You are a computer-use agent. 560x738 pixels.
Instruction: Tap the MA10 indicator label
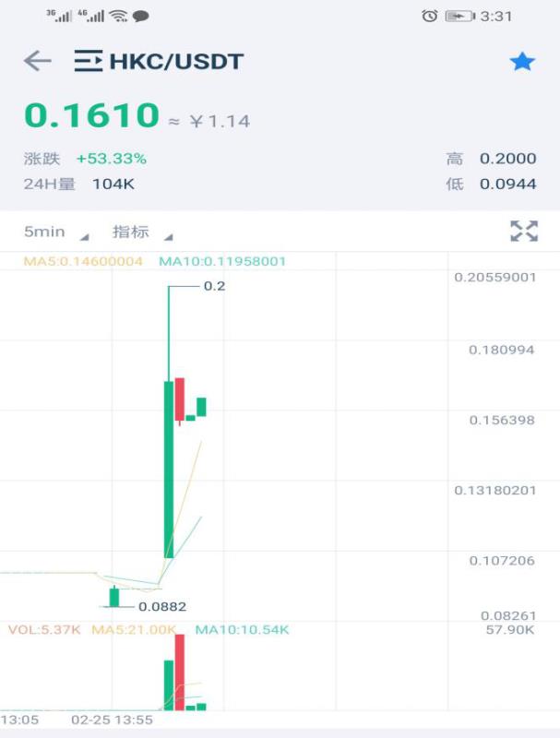pos(222,261)
